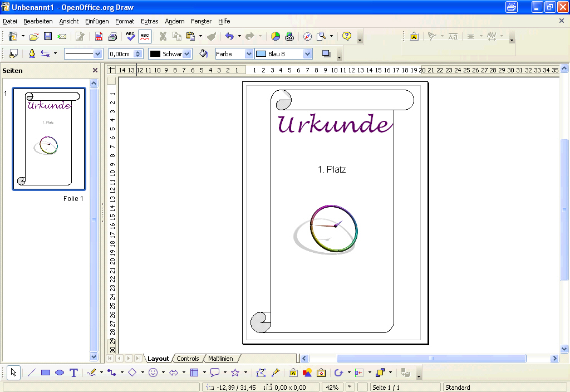Toggle Edit Points mode in the Line toolbar
This screenshot has height=392, width=570.
point(13,54)
